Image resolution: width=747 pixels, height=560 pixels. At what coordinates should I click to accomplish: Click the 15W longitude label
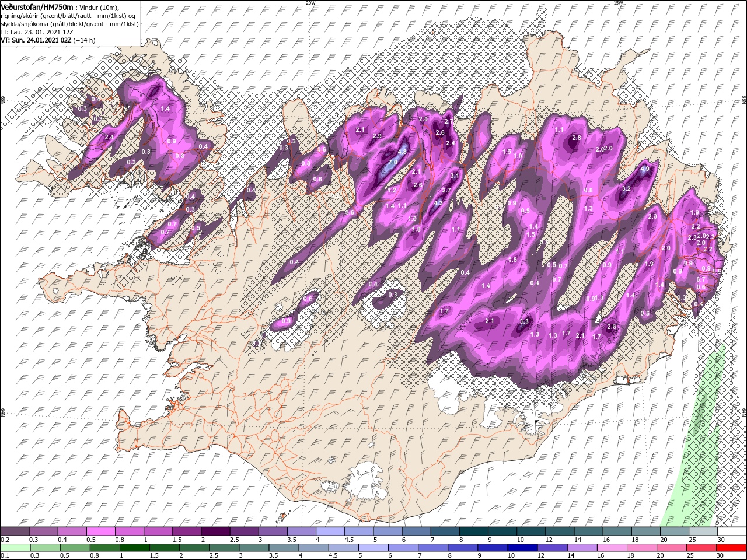pyautogui.click(x=618, y=3)
